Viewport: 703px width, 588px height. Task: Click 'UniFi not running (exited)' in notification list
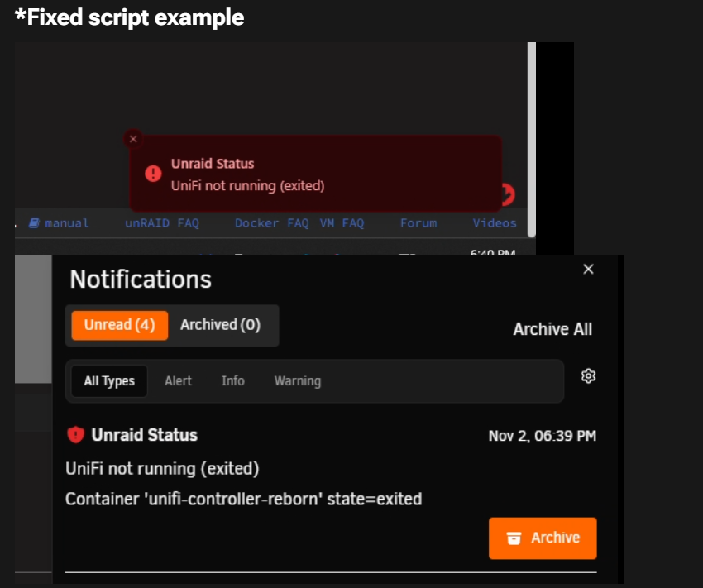click(x=162, y=469)
